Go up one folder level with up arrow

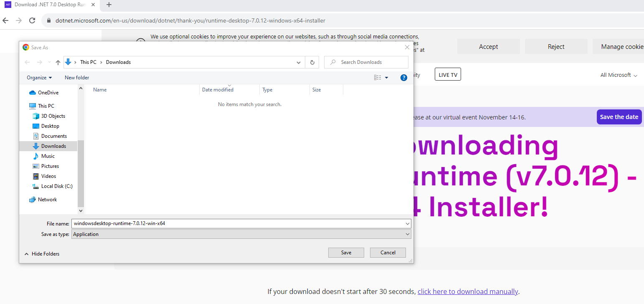click(x=58, y=62)
